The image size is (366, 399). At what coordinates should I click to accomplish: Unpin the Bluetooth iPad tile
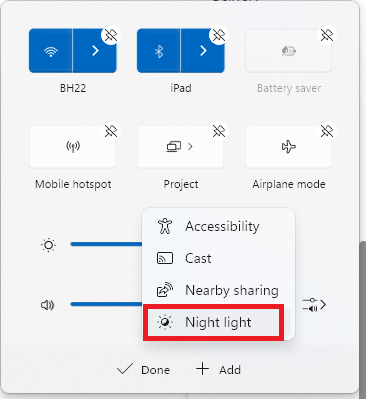(219, 35)
